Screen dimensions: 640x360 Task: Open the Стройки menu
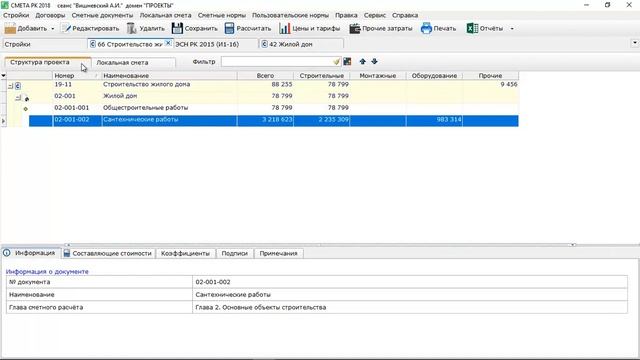pos(16,15)
